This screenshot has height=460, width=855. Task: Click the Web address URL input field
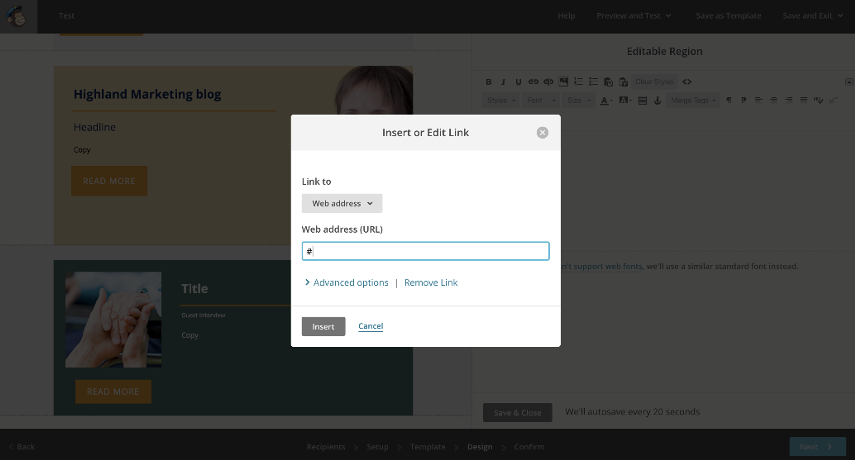425,251
